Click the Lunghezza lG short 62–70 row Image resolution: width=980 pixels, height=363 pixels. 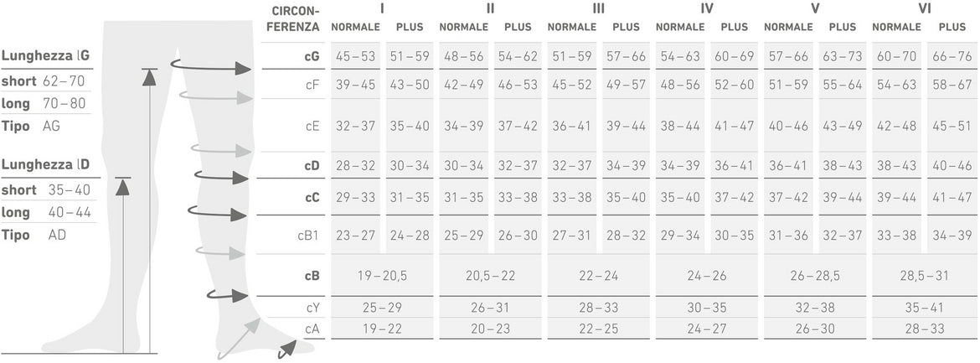[44, 82]
